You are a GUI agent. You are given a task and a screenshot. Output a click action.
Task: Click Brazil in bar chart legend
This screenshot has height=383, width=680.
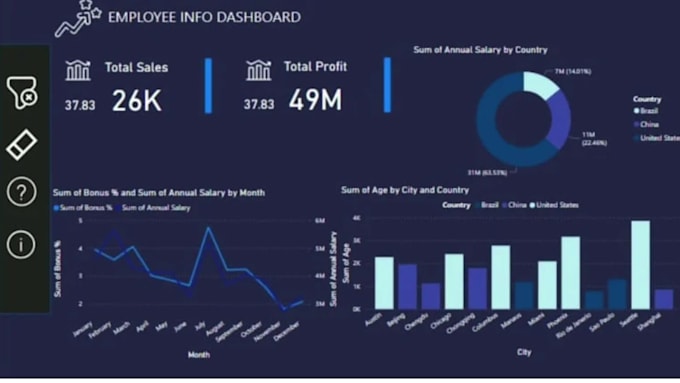coord(487,205)
